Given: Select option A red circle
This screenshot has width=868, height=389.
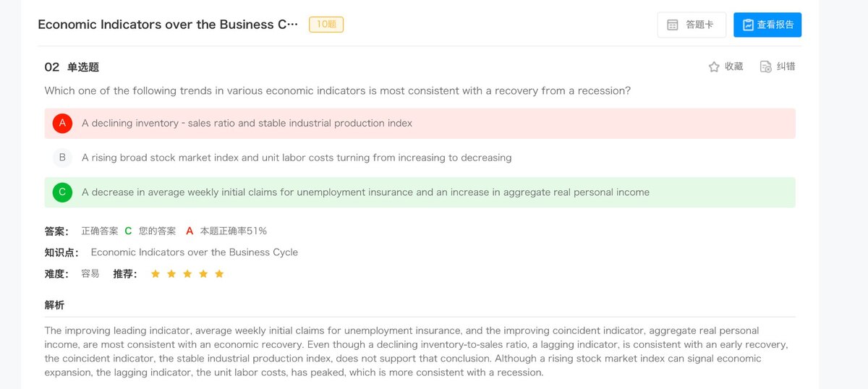Looking at the screenshot, I should (x=62, y=124).
